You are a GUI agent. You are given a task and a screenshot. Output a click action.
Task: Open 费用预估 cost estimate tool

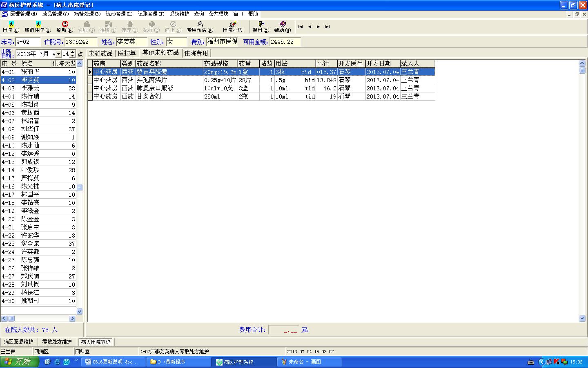(200, 27)
